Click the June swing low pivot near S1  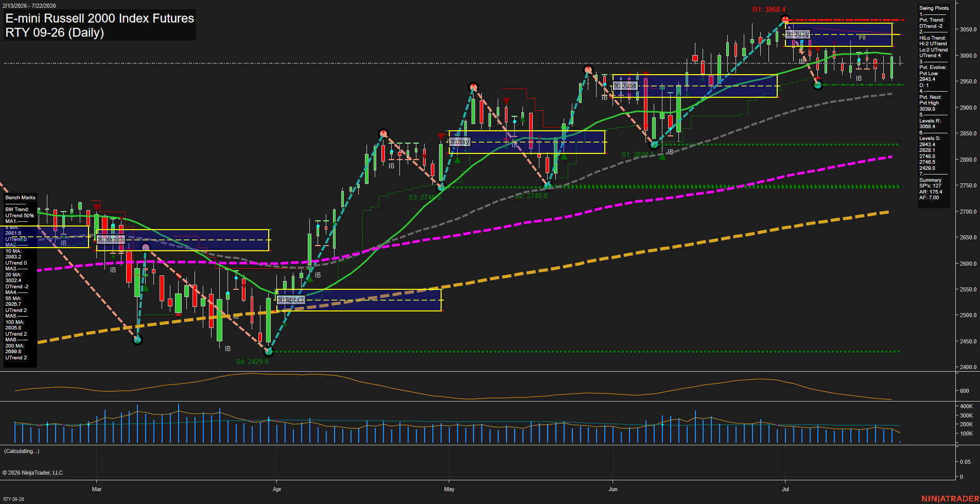tap(654, 145)
